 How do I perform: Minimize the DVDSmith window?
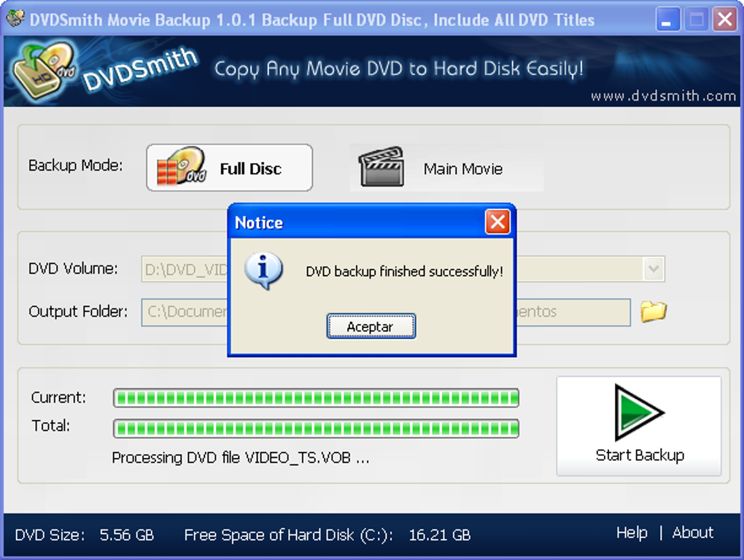[x=667, y=20]
